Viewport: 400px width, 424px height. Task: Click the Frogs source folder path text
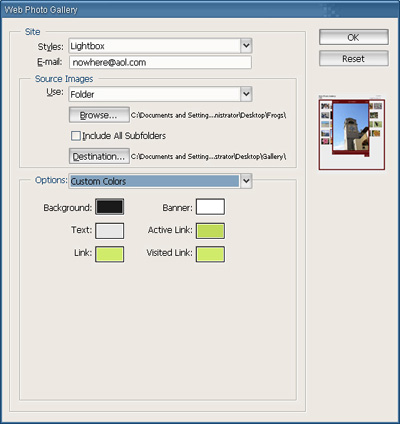(209, 115)
